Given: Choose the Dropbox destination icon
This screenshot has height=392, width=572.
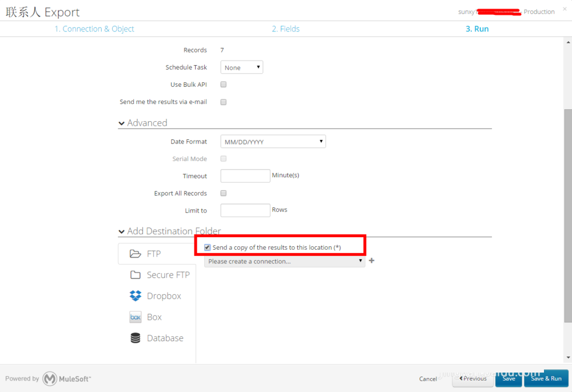Looking at the screenshot, I should click(136, 296).
